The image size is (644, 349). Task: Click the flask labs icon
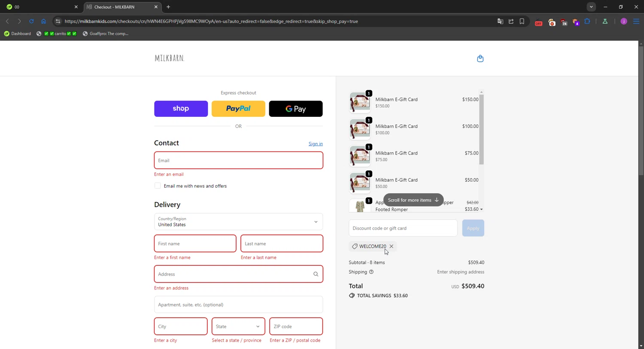605,21
